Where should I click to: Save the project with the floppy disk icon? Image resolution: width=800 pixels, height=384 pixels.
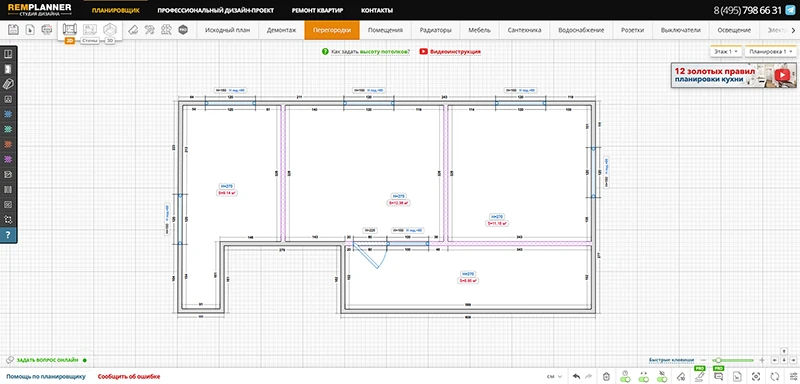click(13, 30)
